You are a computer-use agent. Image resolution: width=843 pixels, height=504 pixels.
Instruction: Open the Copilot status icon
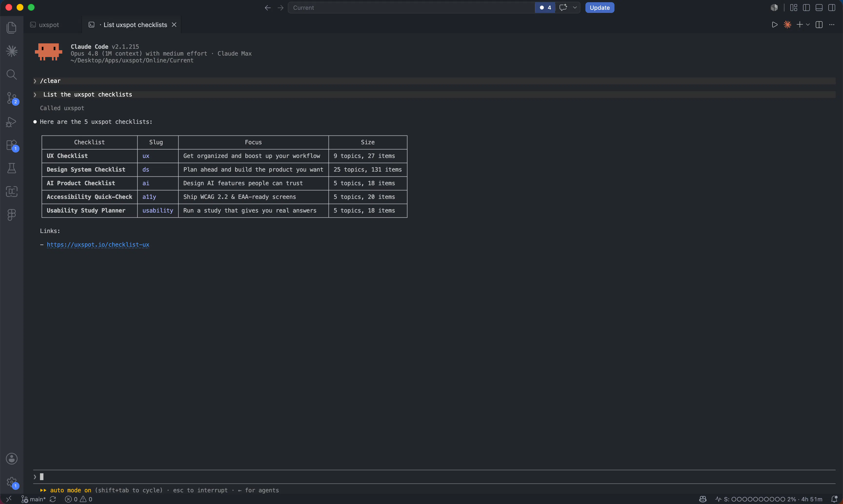click(x=703, y=499)
